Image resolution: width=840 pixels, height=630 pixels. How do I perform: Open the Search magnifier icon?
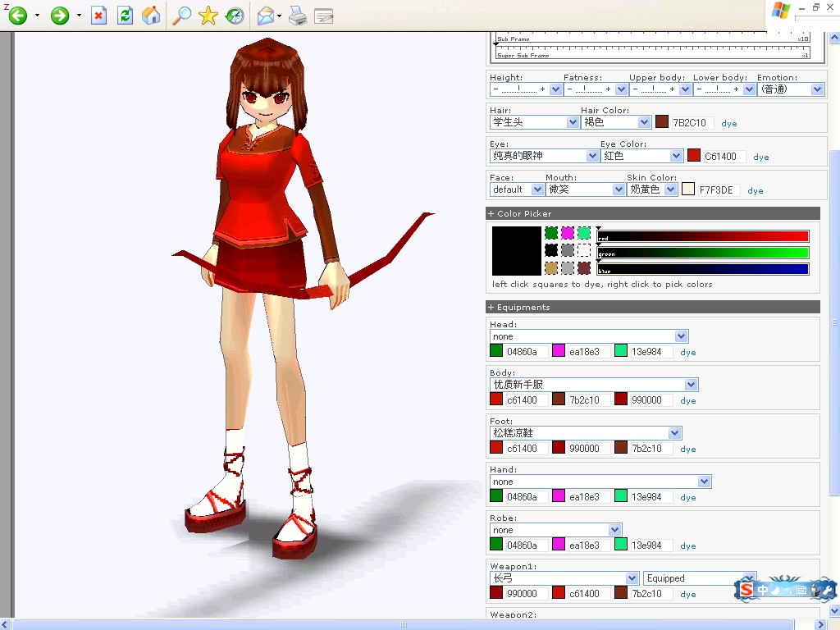(x=181, y=15)
